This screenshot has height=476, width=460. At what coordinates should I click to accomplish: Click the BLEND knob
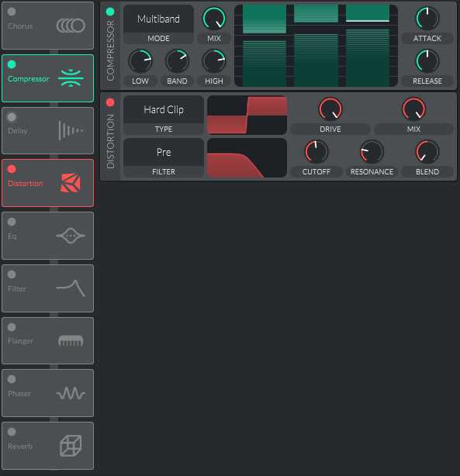click(427, 152)
